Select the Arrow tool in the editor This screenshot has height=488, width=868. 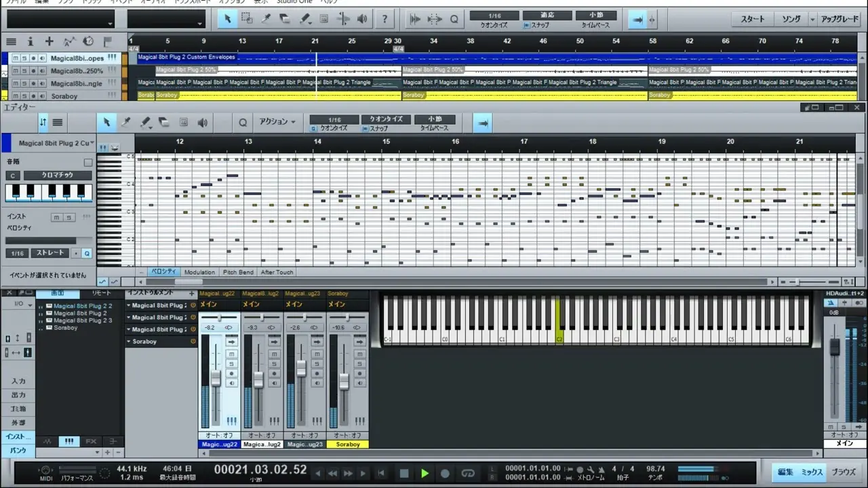click(106, 123)
